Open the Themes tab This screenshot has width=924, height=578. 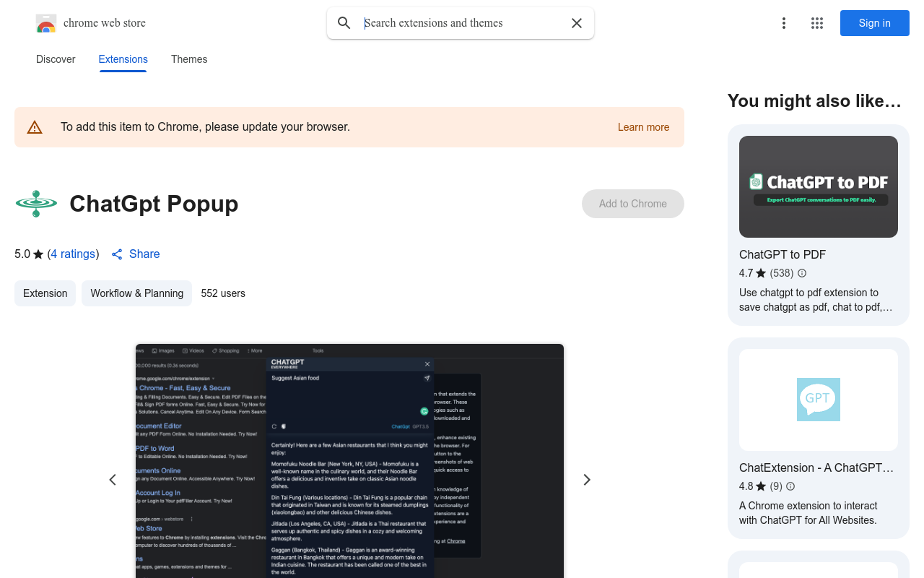[x=189, y=59]
